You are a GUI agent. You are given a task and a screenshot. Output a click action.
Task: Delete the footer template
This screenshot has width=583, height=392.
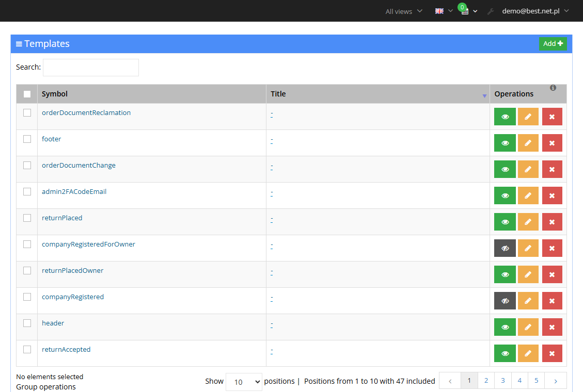point(552,143)
